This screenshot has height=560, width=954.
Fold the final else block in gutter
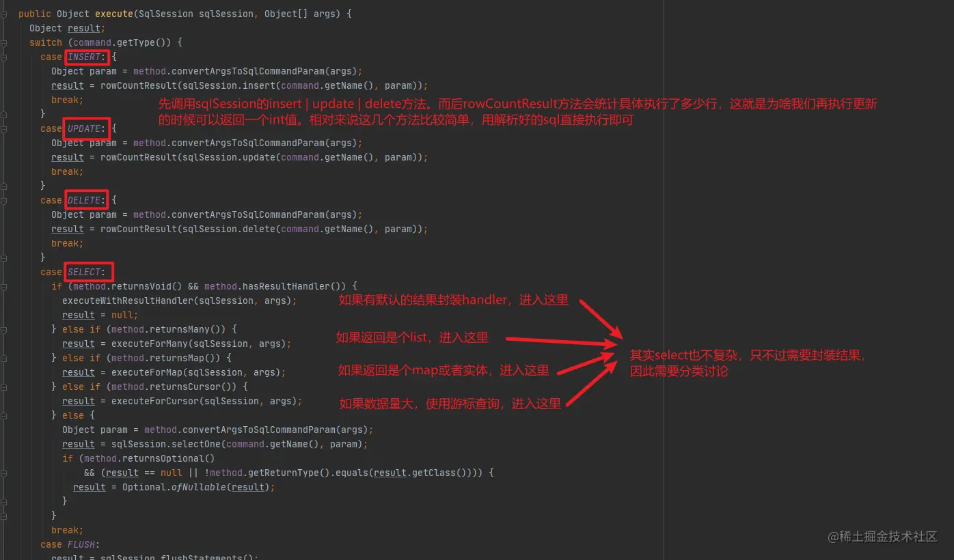[x=3, y=415]
